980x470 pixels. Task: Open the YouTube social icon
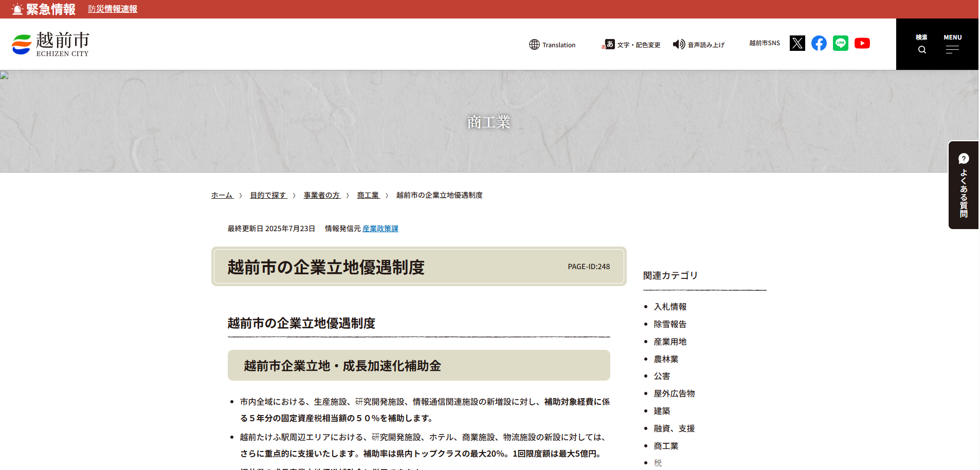[x=862, y=43]
